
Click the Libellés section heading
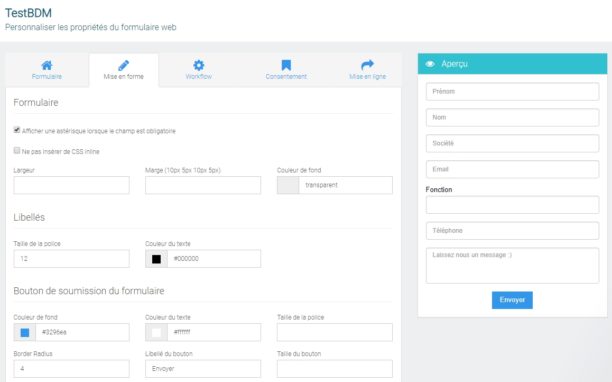29,217
